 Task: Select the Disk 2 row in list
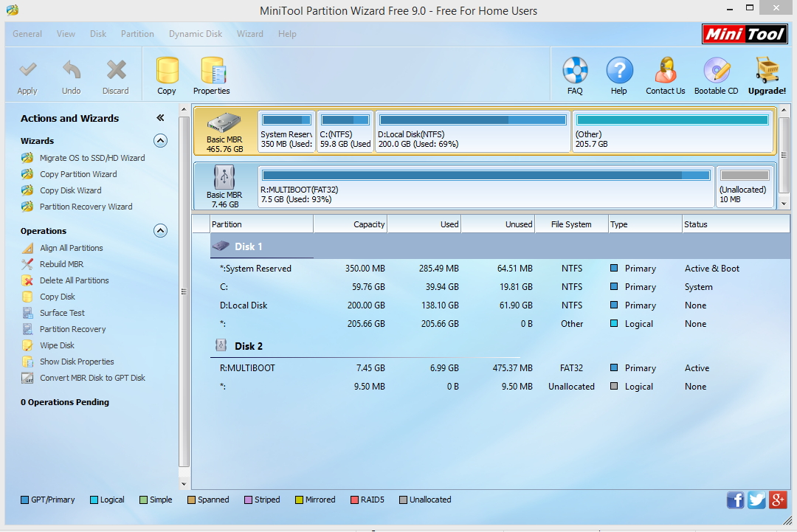pyautogui.click(x=500, y=346)
